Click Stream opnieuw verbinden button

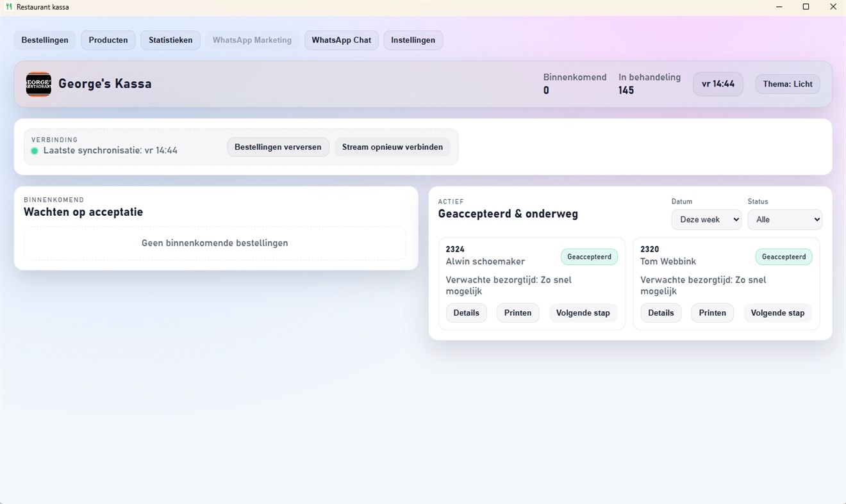point(392,147)
